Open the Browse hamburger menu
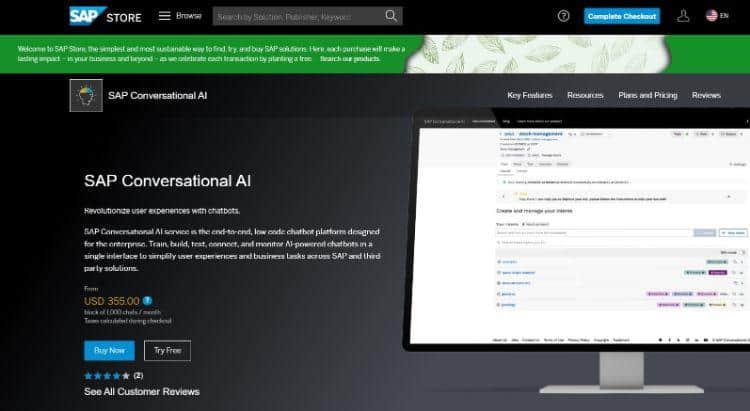This screenshot has width=750, height=411. pos(164,16)
